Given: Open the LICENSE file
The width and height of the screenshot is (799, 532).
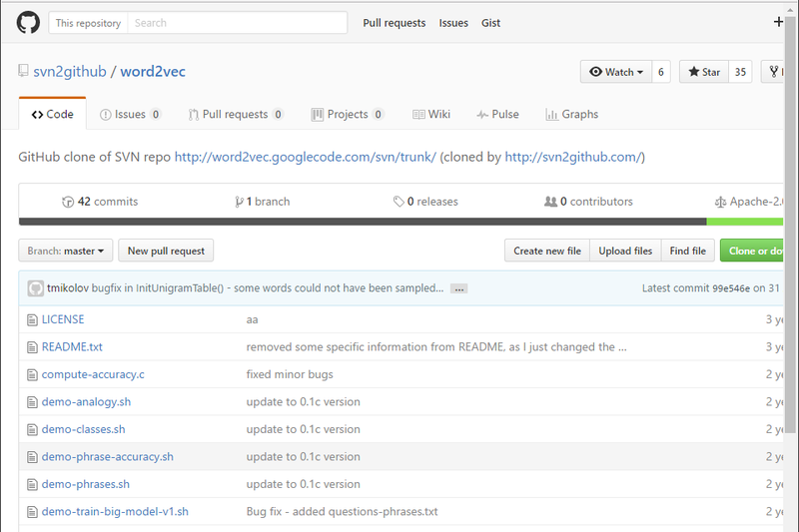Looking at the screenshot, I should point(63,319).
